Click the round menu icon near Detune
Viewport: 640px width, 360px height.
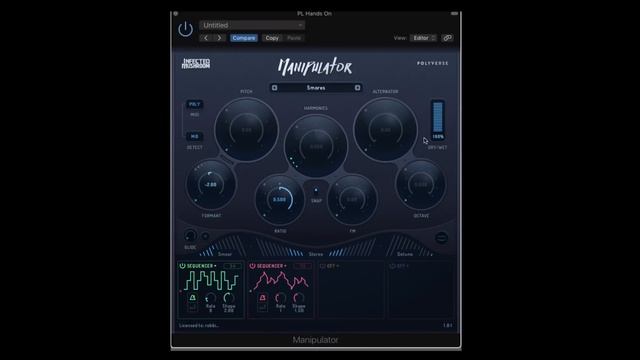(x=441, y=238)
